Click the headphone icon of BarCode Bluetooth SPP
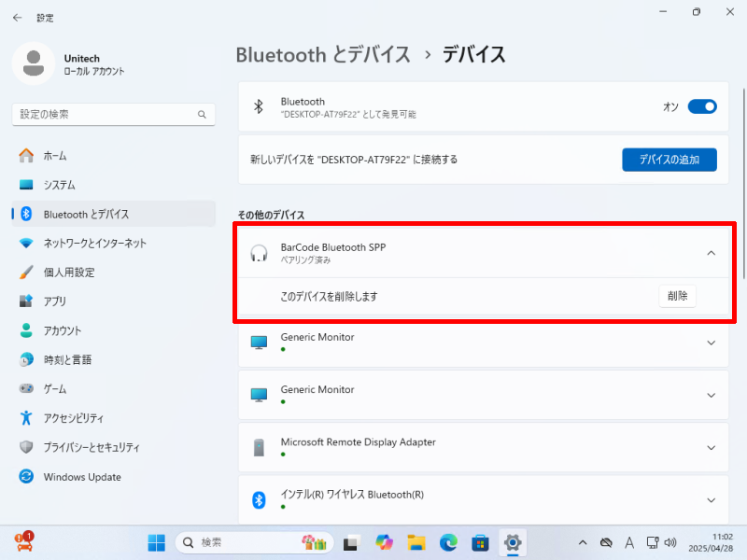This screenshot has height=560, width=747. pyautogui.click(x=259, y=253)
